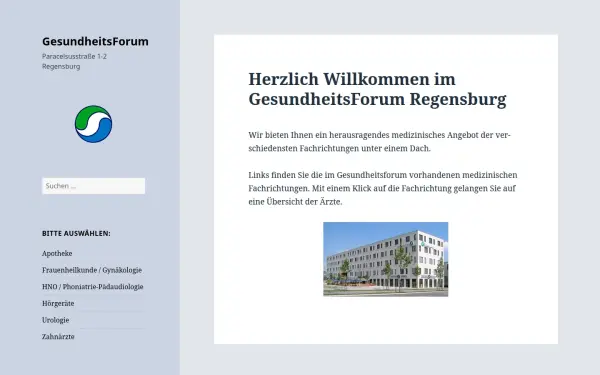Focus the Suchen search field
600x375 pixels.
[93, 186]
